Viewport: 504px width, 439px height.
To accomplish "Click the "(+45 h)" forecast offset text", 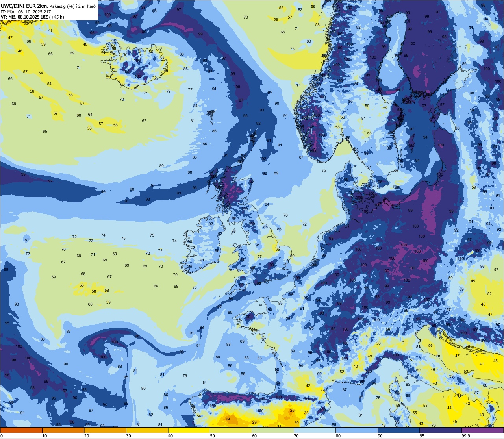I will [57, 17].
